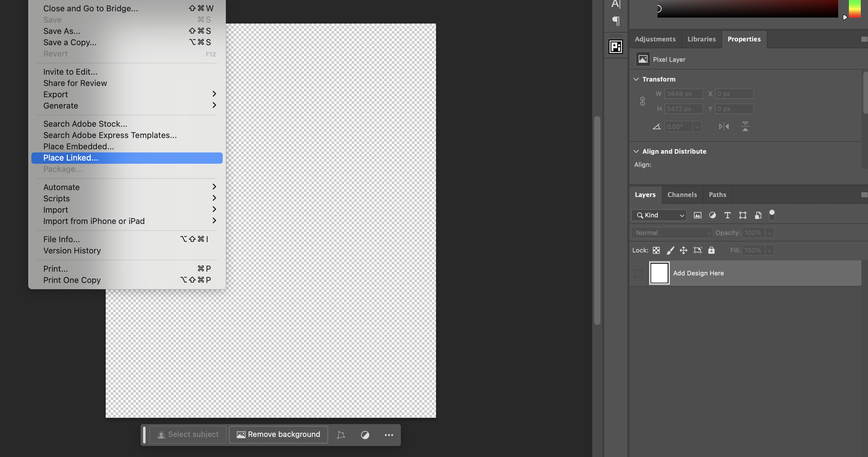Select the Add Design Here layer thumbnail
The image size is (868, 457).
pyautogui.click(x=659, y=273)
